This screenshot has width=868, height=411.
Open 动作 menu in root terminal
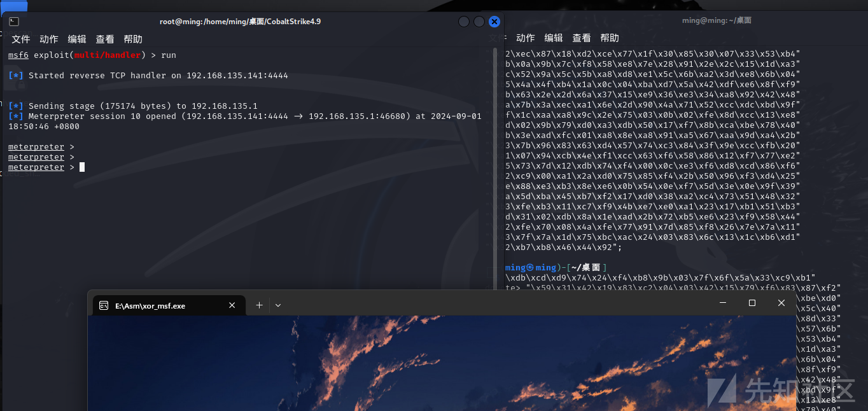tap(49, 39)
